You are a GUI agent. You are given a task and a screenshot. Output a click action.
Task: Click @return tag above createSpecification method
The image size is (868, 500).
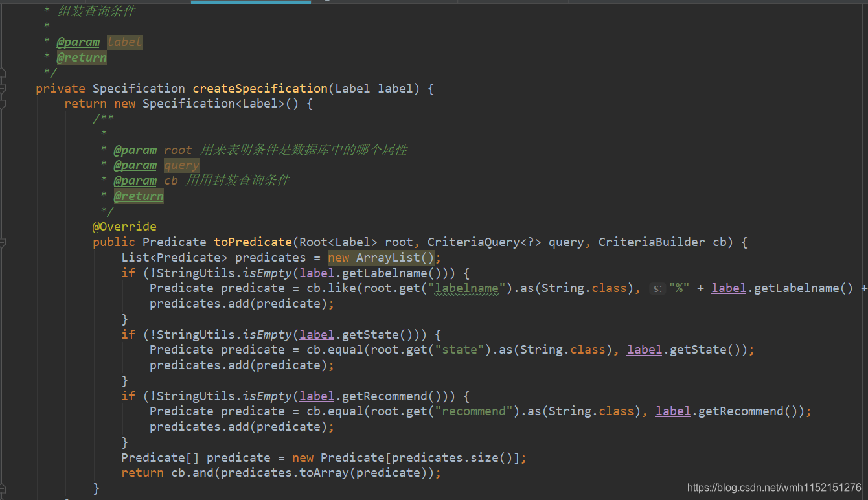pos(82,58)
